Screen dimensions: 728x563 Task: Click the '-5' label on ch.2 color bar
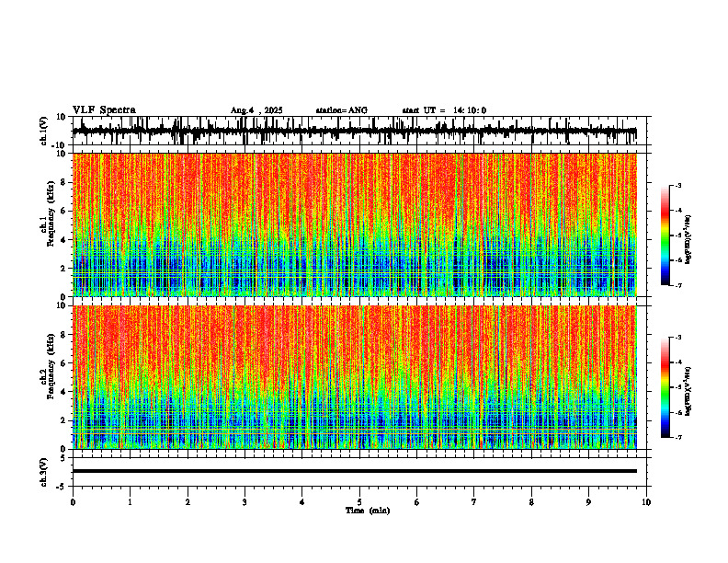point(678,387)
